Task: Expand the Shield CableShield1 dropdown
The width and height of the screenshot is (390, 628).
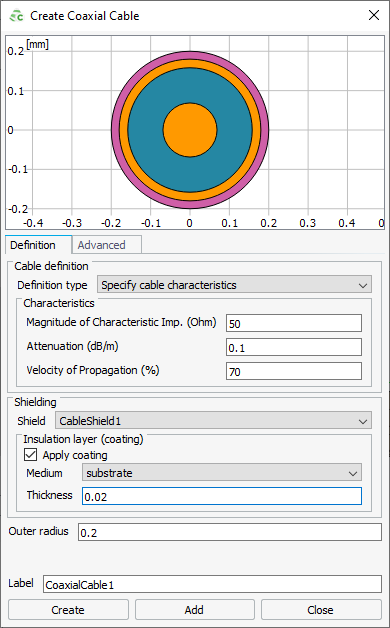Action: tap(213, 421)
